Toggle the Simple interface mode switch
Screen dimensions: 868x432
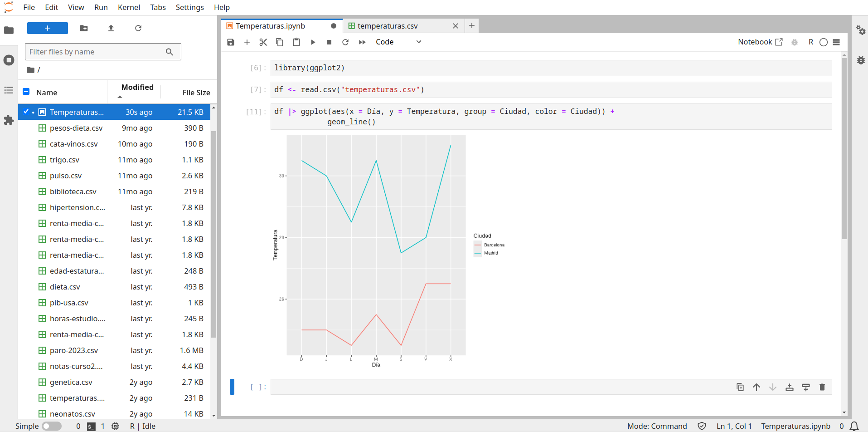pyautogui.click(x=52, y=426)
